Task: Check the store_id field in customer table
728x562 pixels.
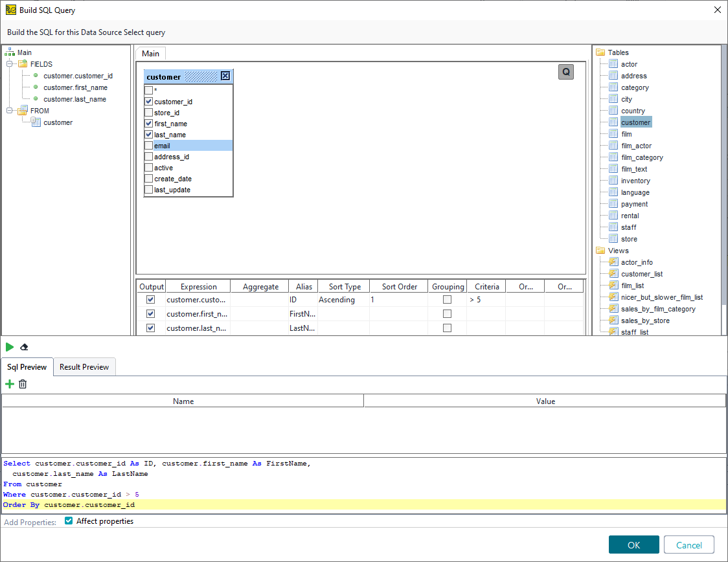Action: pyautogui.click(x=148, y=112)
